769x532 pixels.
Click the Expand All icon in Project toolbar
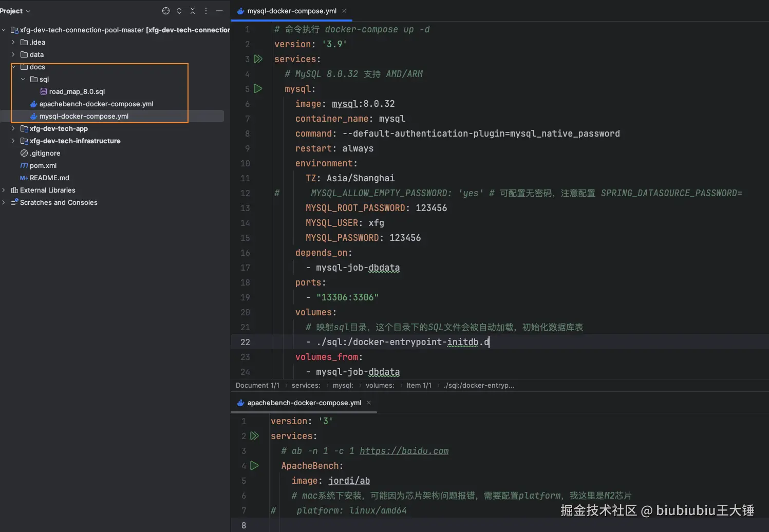[179, 11]
